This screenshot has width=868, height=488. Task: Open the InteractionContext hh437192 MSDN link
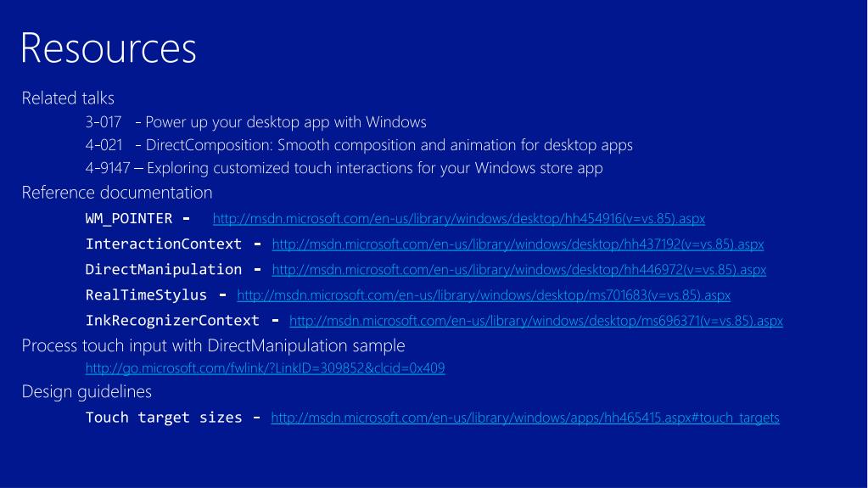(x=518, y=244)
